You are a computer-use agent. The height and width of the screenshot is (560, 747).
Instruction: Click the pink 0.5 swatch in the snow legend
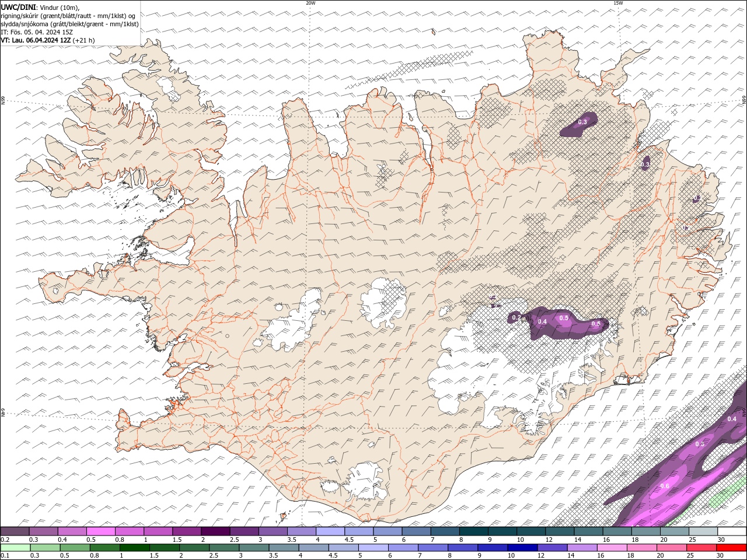pos(101,531)
